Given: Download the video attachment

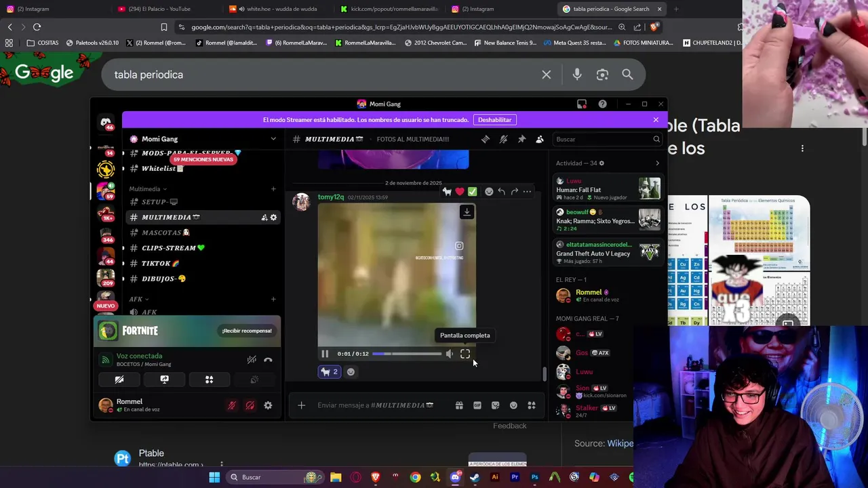Looking at the screenshot, I should (x=467, y=212).
